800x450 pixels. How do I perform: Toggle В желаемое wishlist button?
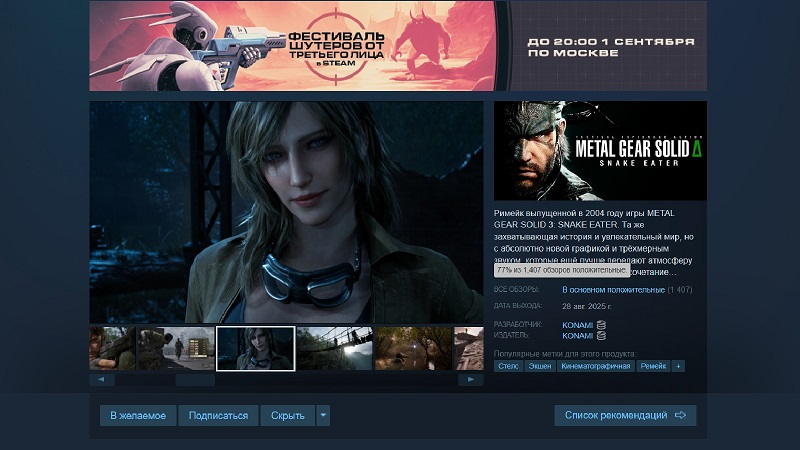[x=138, y=415]
